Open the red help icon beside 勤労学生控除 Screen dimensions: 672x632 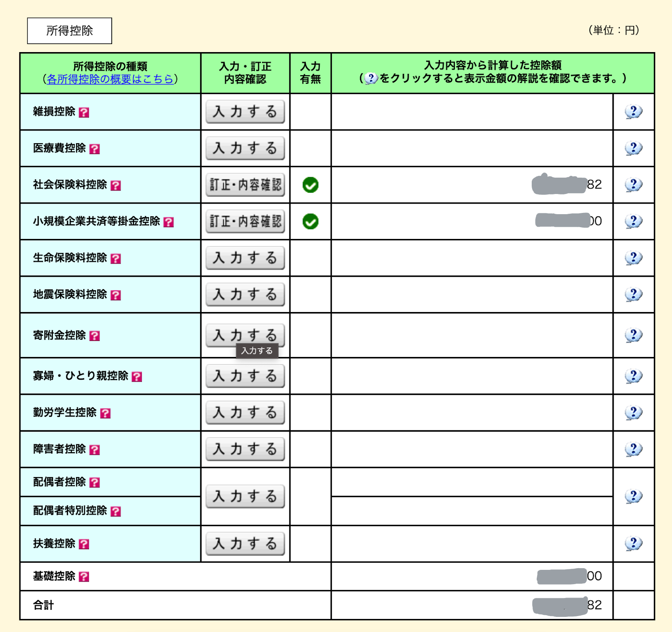pyautogui.click(x=105, y=413)
